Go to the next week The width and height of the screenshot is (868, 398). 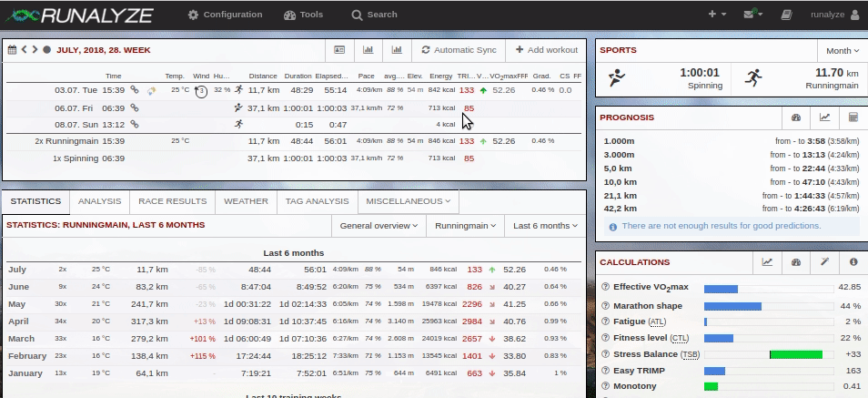[x=35, y=50]
